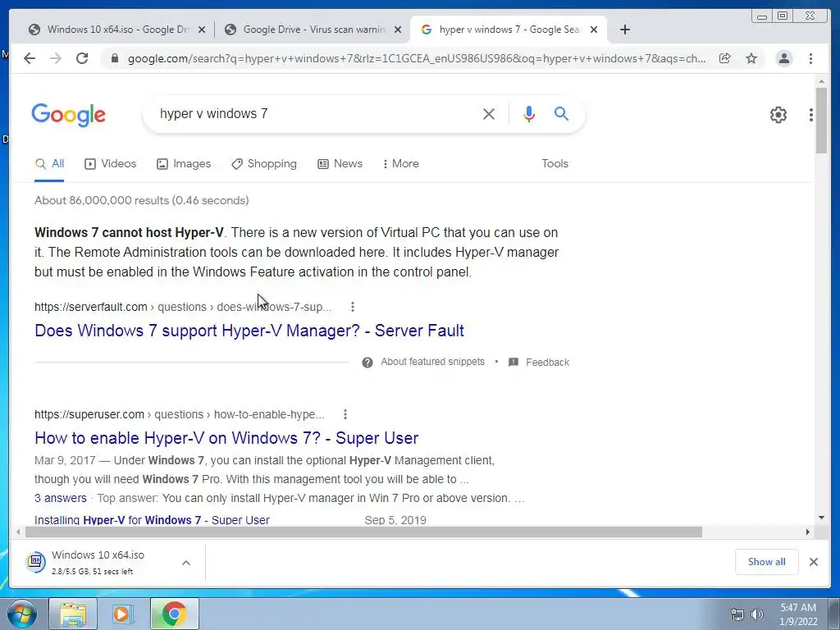Go to Google home via logo
The image size is (840, 630).
click(x=69, y=115)
